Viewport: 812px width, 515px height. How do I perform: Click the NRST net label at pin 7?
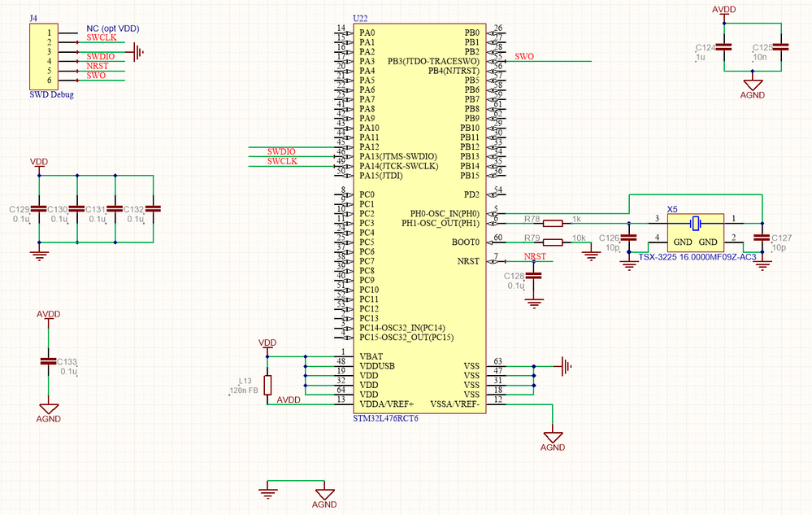[x=535, y=256]
